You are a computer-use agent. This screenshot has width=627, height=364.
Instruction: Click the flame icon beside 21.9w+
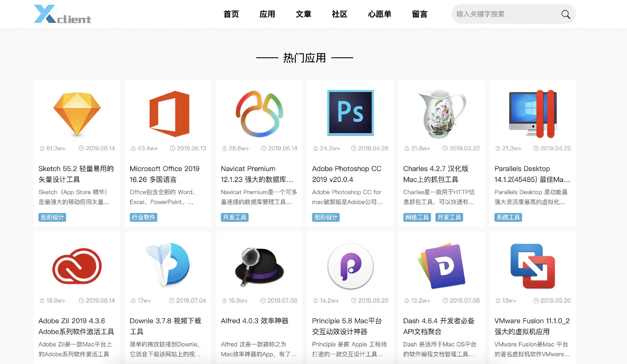pos(407,148)
